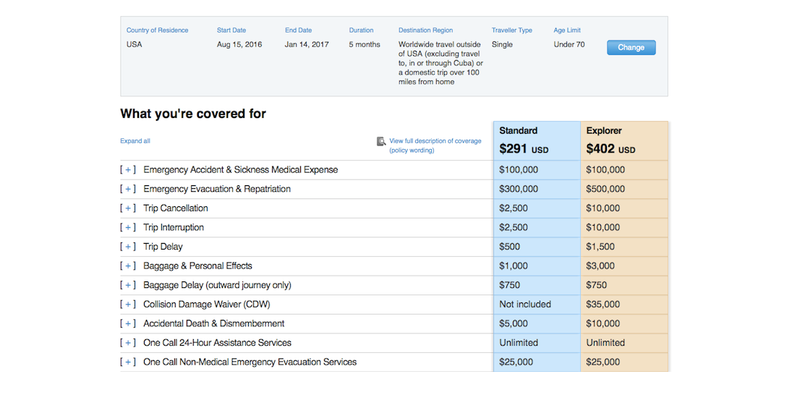
Task: Click the Standard Not included CDW cell
Action: (537, 304)
